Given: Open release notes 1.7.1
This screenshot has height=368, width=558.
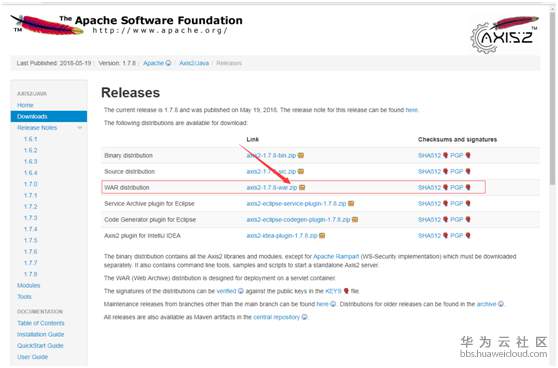Looking at the screenshot, I should click(x=31, y=195).
